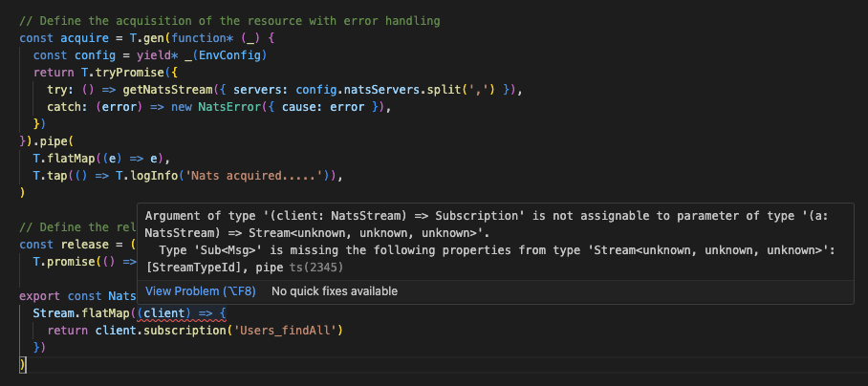Click Stream.flatMap call
The width and height of the screenshot is (868, 386).
[81, 313]
